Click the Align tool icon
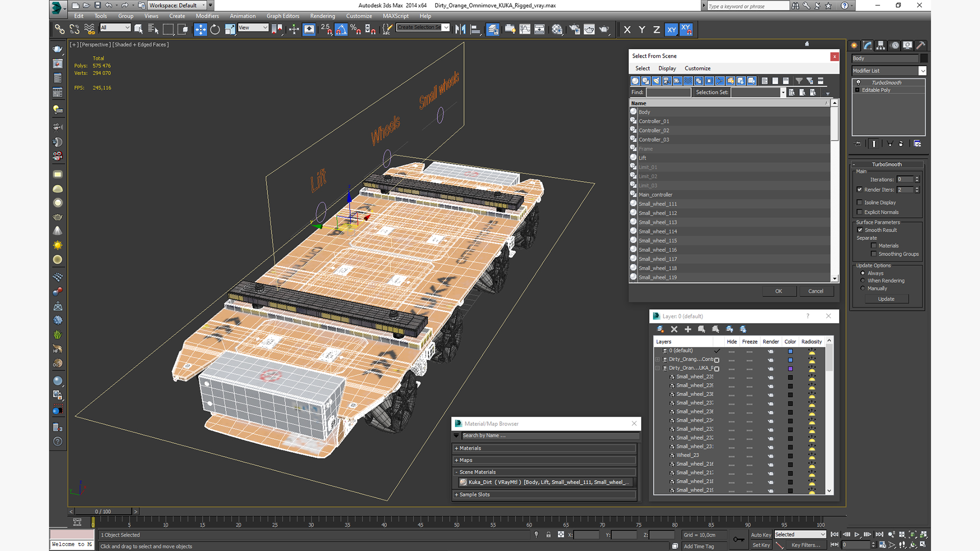Viewport: 980px width, 551px height. (x=475, y=30)
